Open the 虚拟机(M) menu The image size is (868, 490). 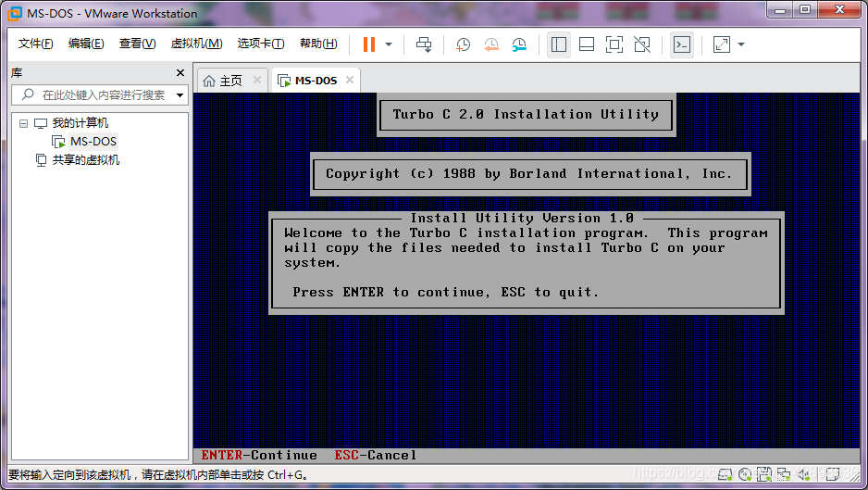point(196,44)
